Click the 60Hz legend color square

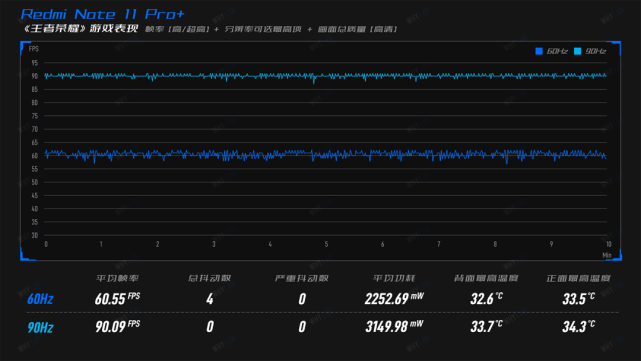[x=539, y=51]
